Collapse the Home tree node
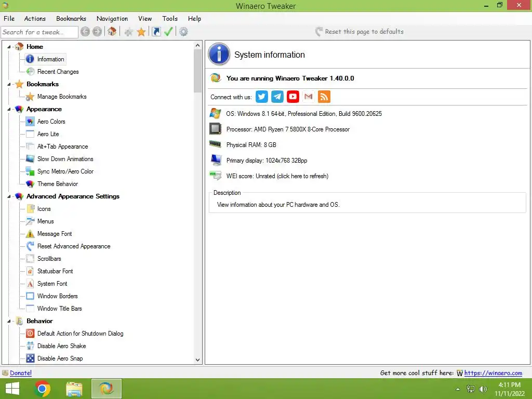 (9, 47)
